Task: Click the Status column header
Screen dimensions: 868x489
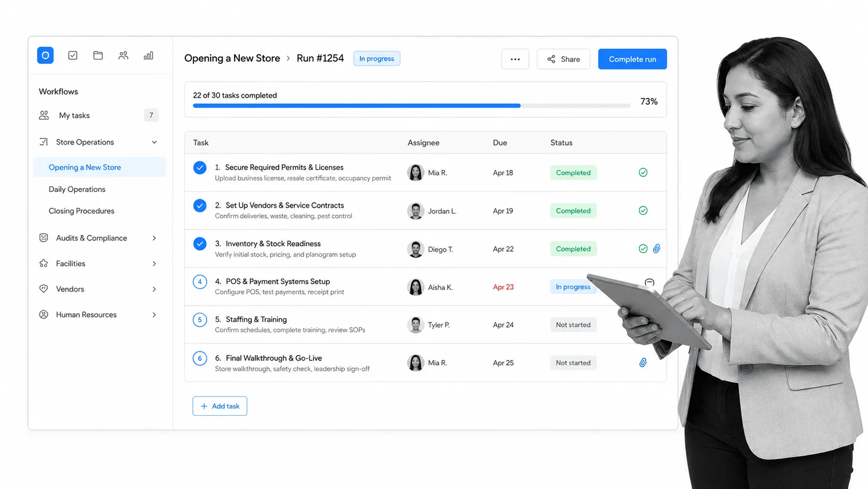Action: pyautogui.click(x=561, y=142)
